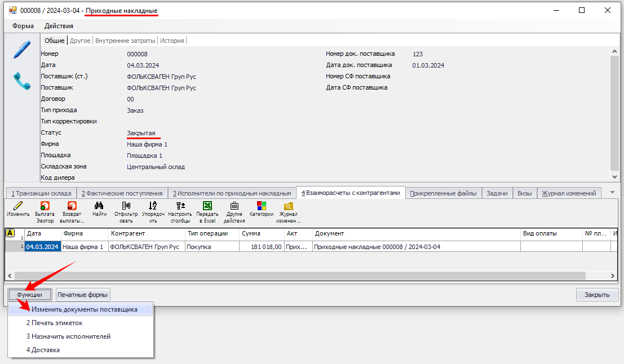Screen dimensions: 624x364
Task: Click the Изменить pencil toolbar icon
Action: (18, 207)
